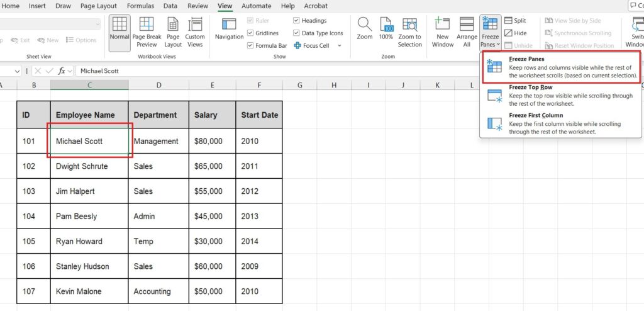Toggle the Headings checkbox
Viewport: 644px width, 311px height.
coord(297,21)
